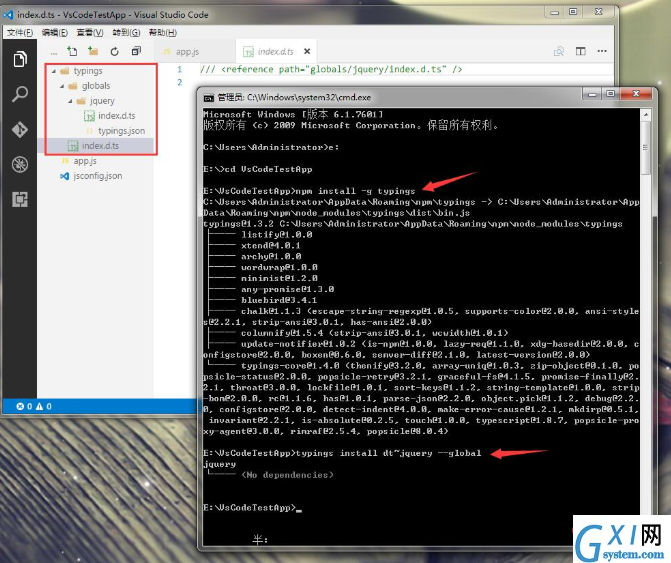Viewport: 671px width, 563px height.
Task: Open the Extensions view in activity bar
Action: 20,199
